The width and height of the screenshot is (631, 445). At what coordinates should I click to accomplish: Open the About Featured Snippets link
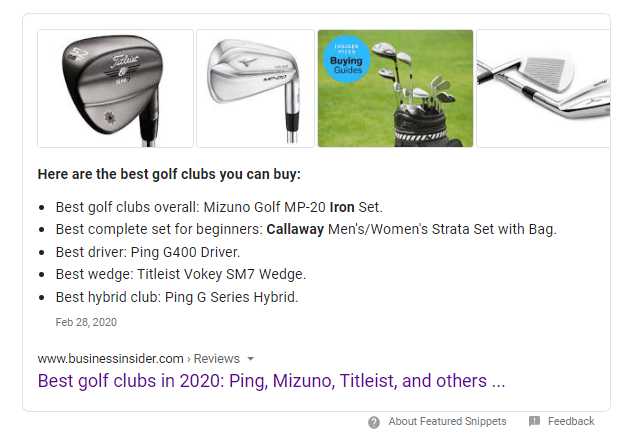tap(447, 422)
